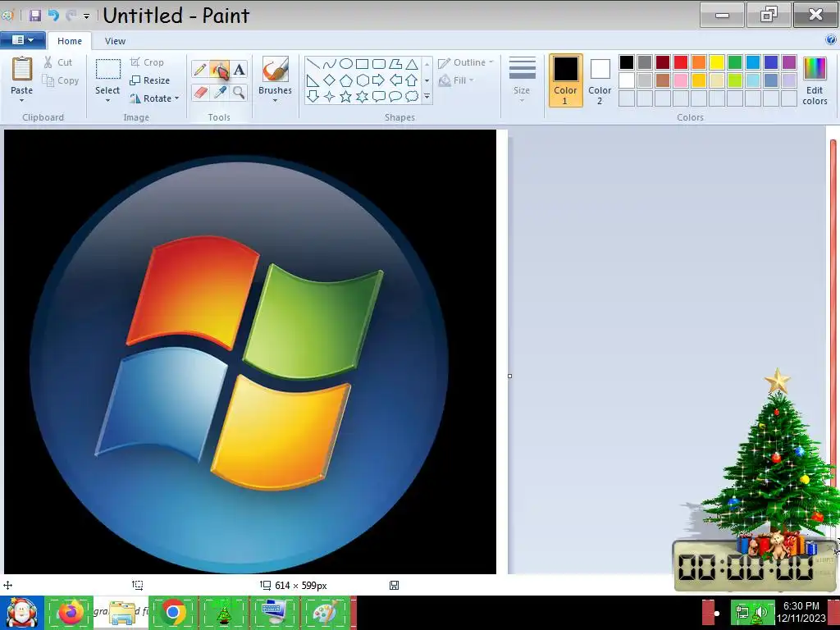Choose the Triangle shape
The image size is (840, 630).
412,64
